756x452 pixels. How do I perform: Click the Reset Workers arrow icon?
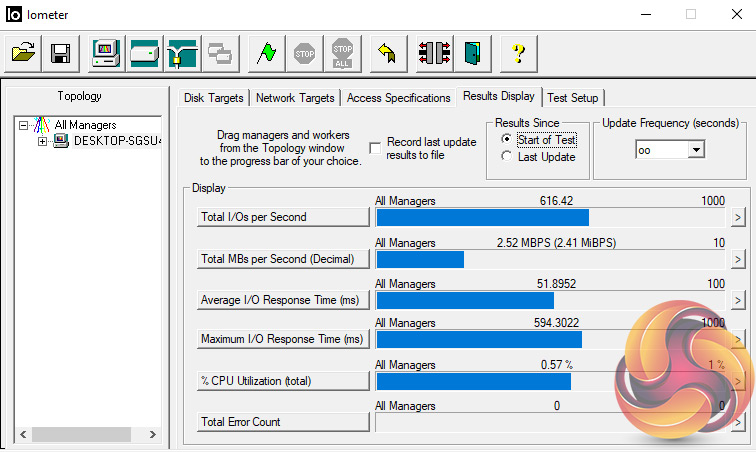point(388,53)
